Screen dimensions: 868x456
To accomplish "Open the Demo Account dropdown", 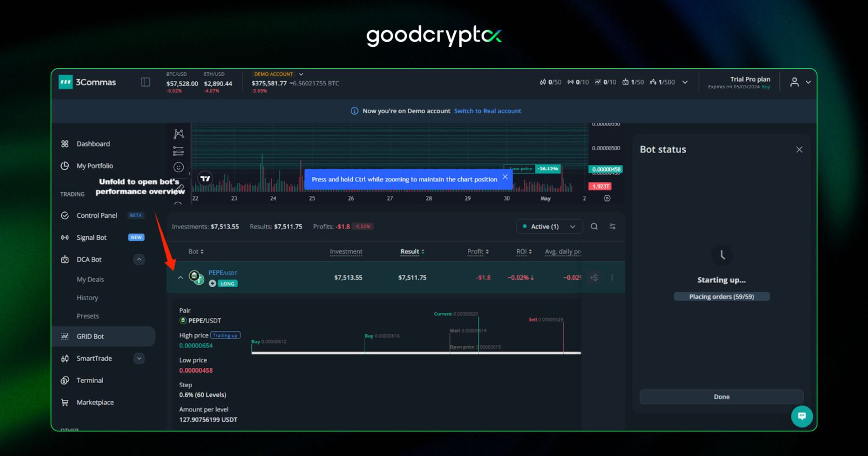I will (278, 74).
